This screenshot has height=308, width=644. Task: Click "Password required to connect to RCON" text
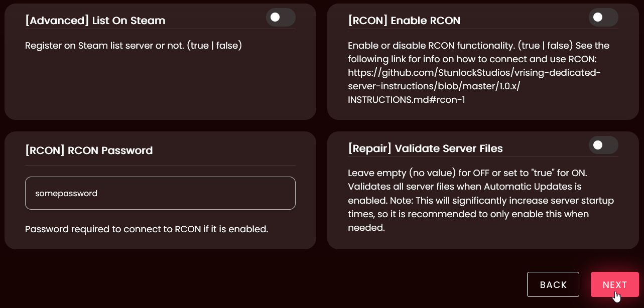click(147, 229)
